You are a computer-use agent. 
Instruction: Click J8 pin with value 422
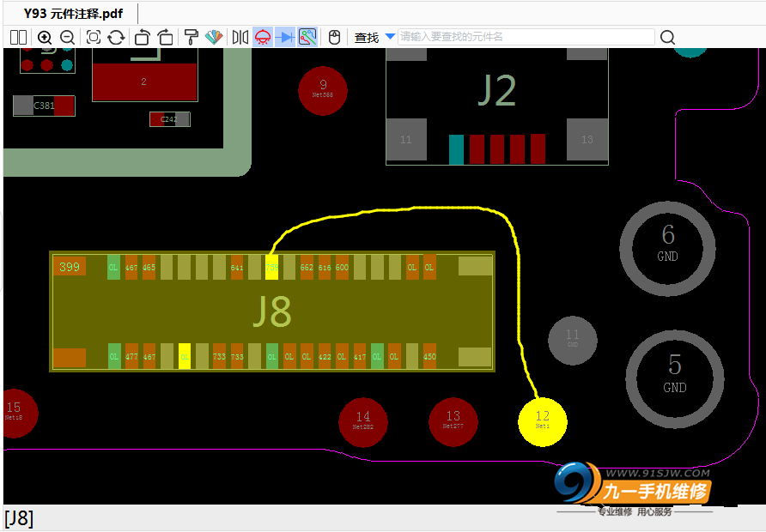coord(325,356)
